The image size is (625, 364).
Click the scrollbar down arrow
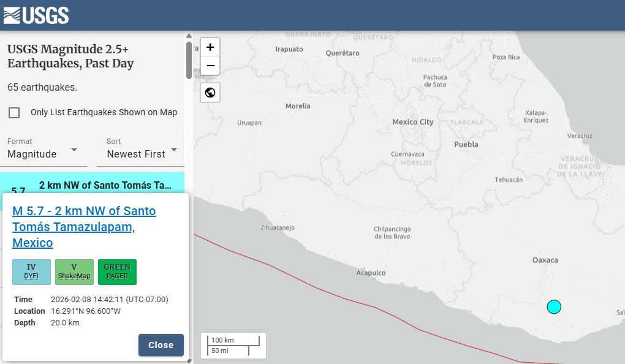[189, 361]
